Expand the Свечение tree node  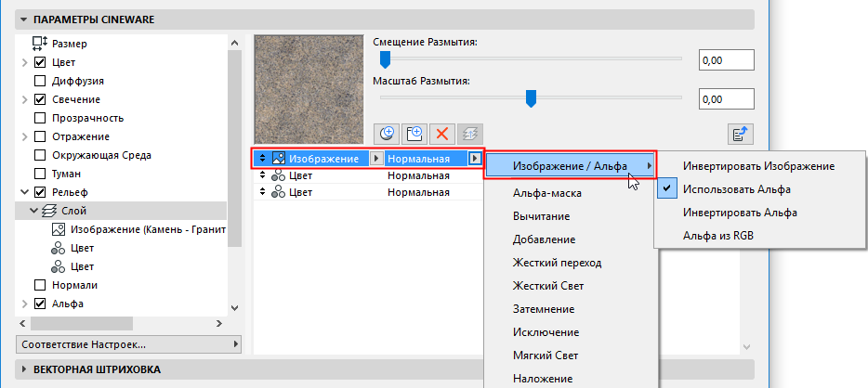coord(24,99)
